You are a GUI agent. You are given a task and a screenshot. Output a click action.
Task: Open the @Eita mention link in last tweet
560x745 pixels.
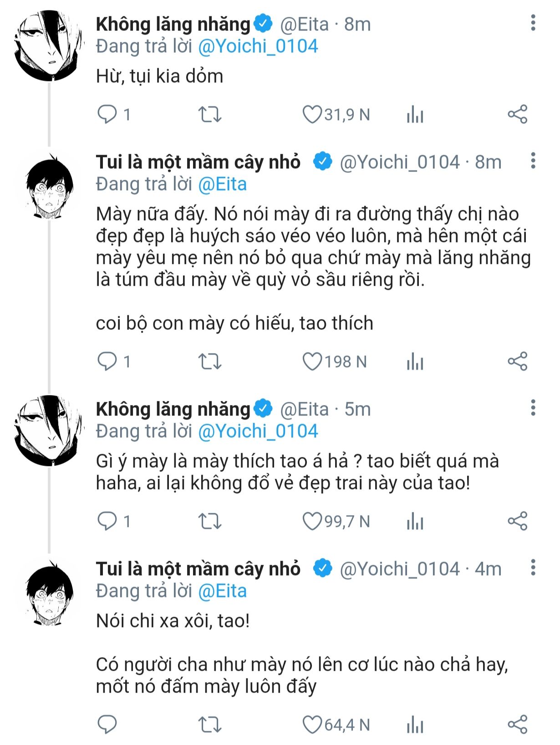point(223,591)
